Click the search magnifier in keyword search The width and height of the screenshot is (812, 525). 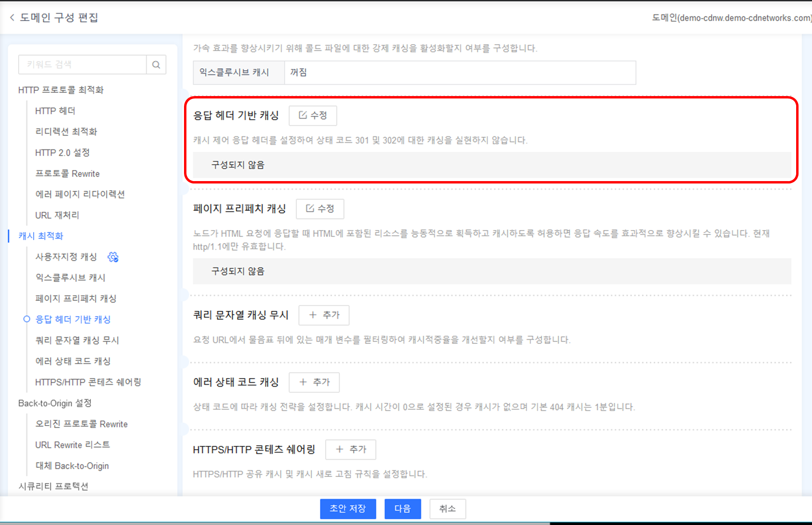tap(156, 64)
